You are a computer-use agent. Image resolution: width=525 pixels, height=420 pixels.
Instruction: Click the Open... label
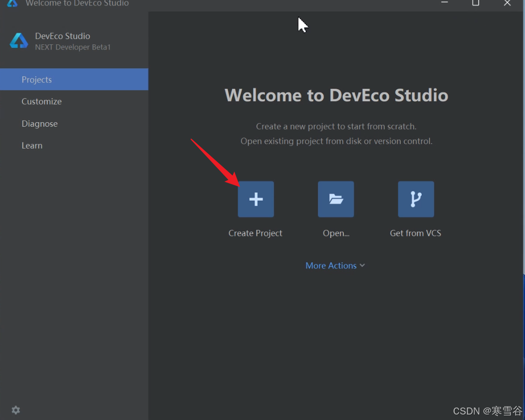click(x=336, y=233)
